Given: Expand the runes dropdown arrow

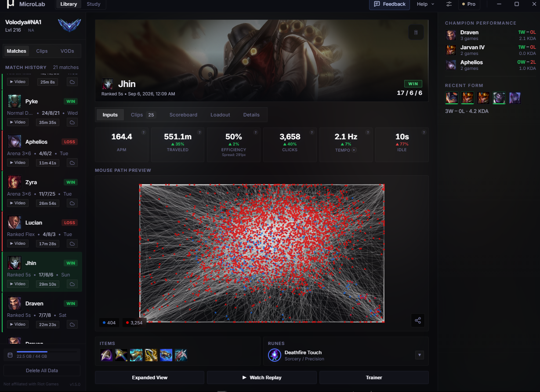Looking at the screenshot, I should click(x=420, y=355).
